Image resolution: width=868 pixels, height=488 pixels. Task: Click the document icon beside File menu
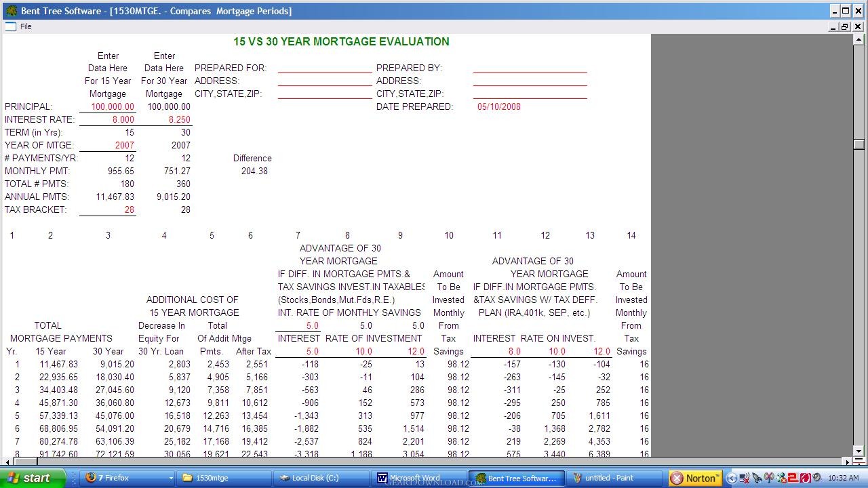[10, 26]
